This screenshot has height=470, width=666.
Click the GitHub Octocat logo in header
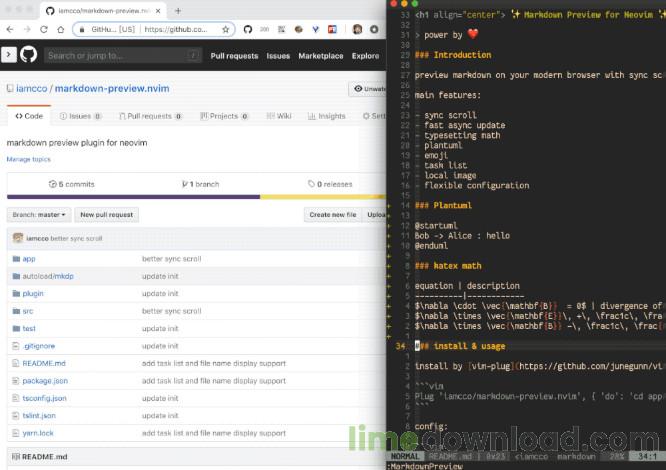(x=29, y=56)
